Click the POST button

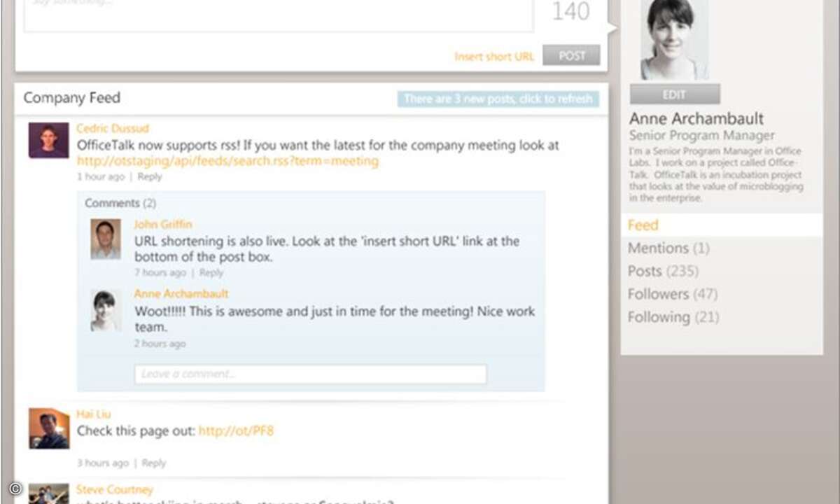571,55
